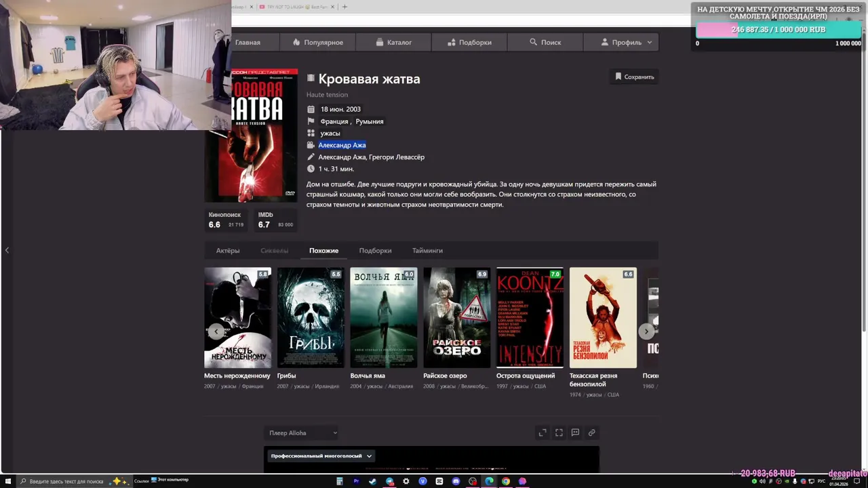Open Steam from the taskbar
Viewport: 868px width, 488px height.
(x=372, y=481)
